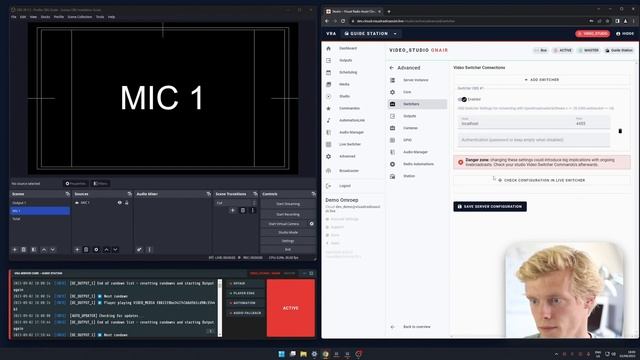
Task: Click the red ACTIVE status tile
Action: click(291, 308)
